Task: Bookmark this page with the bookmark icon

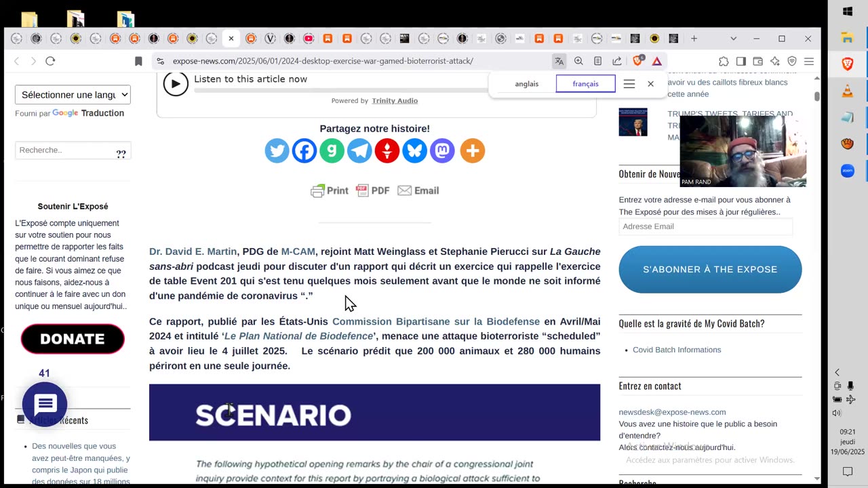Action: click(x=138, y=61)
